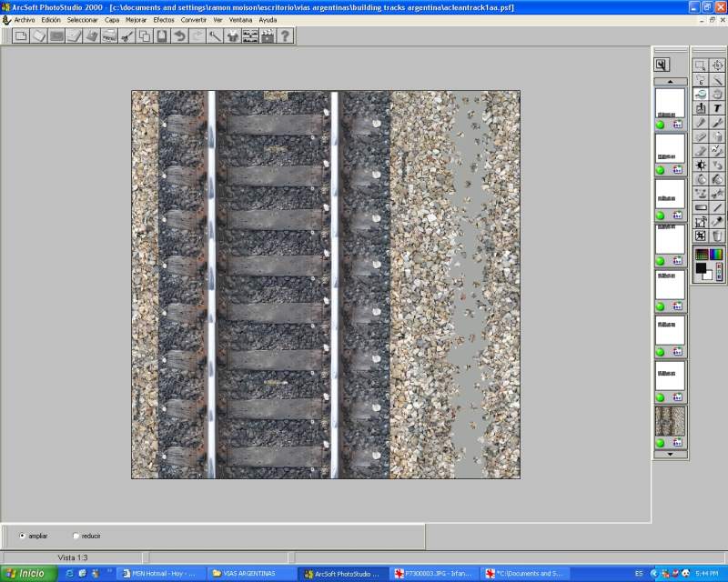728x582 pixels.
Task: Select the rectangular selection tool
Action: tap(701, 65)
